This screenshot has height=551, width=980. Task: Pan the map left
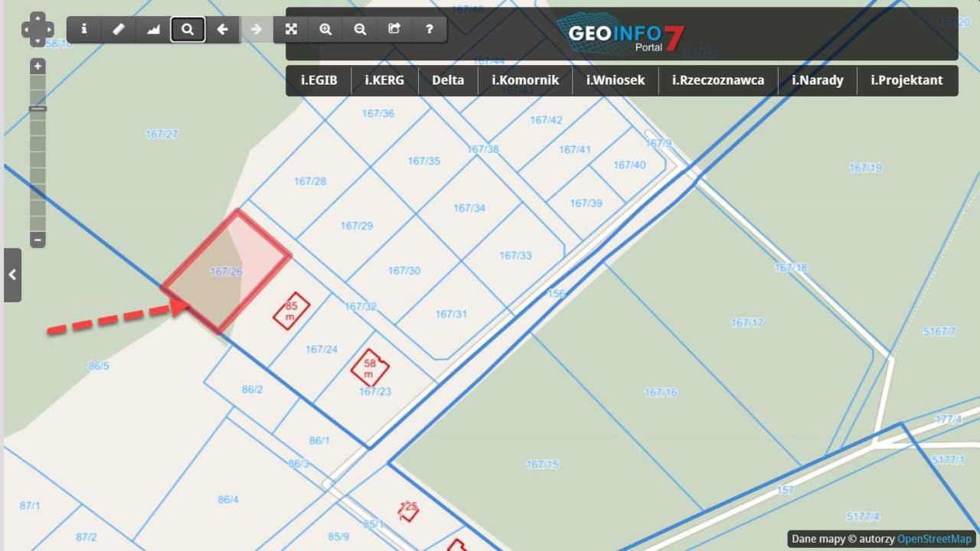[x=26, y=31]
